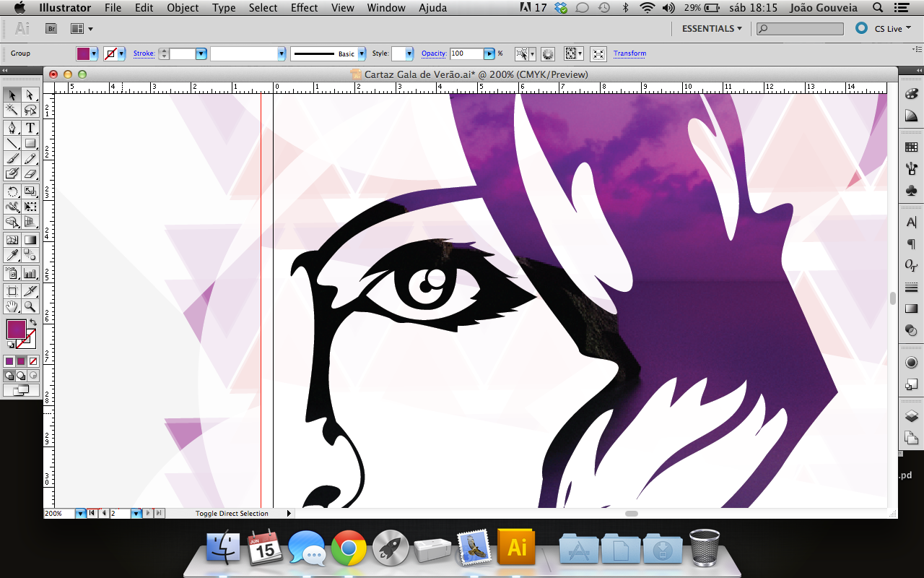Screen dimensions: 924x578
Task: Open the Character panel
Action: (911, 223)
